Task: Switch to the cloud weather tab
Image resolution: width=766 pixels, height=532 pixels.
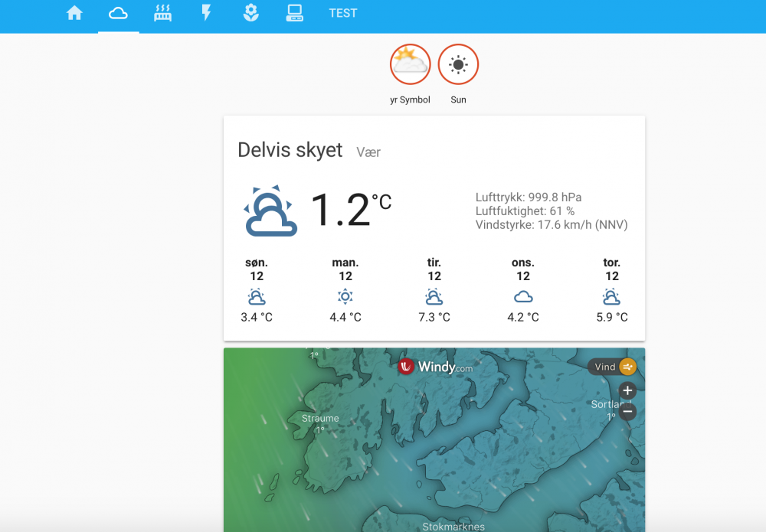Action: click(118, 13)
